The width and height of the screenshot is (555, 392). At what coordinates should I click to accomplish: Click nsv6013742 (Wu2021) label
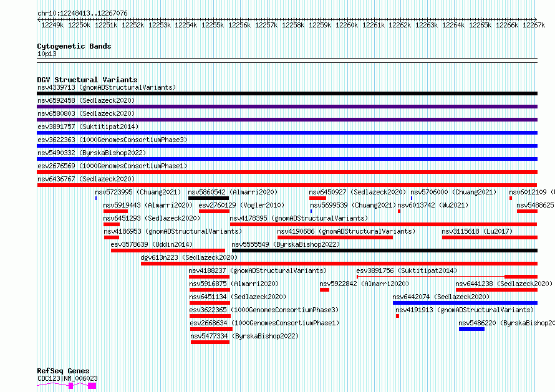pyautogui.click(x=433, y=205)
